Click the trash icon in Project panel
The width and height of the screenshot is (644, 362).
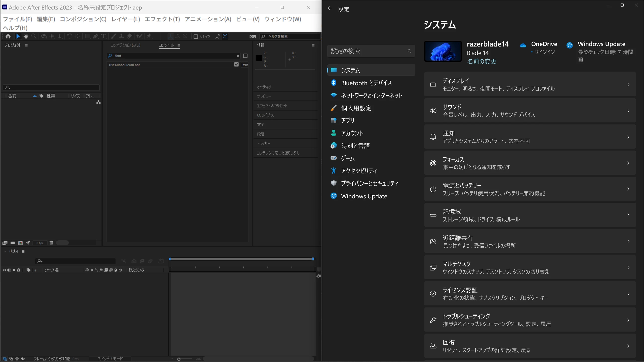[x=51, y=243]
